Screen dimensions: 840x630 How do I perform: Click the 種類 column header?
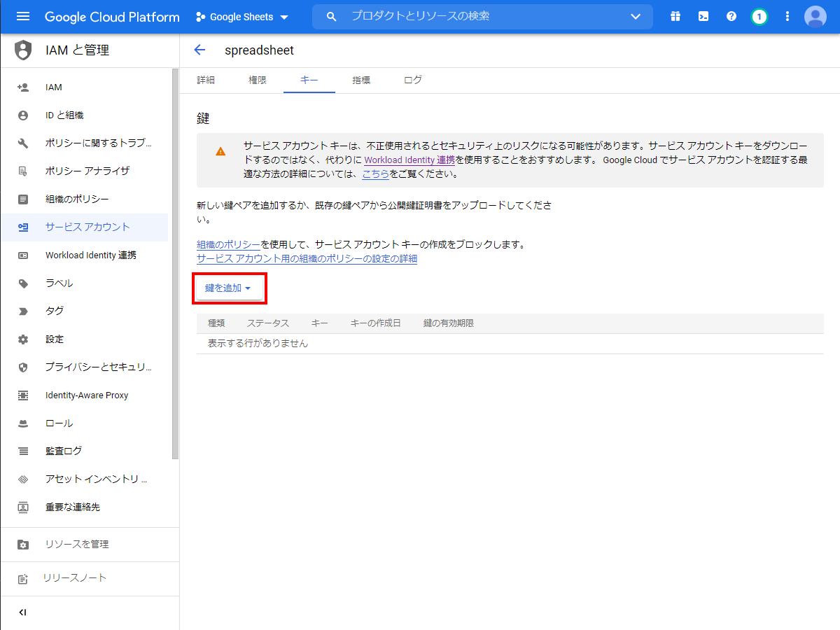[x=216, y=323]
